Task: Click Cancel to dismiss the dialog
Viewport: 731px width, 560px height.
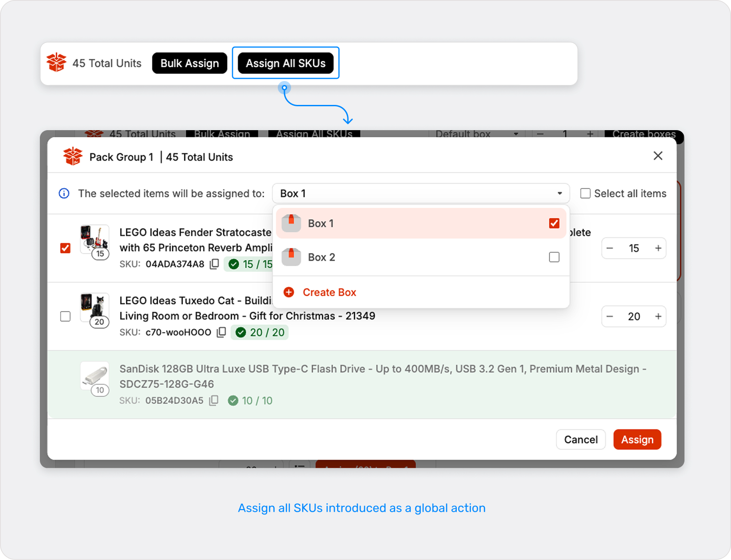Action: (580, 440)
